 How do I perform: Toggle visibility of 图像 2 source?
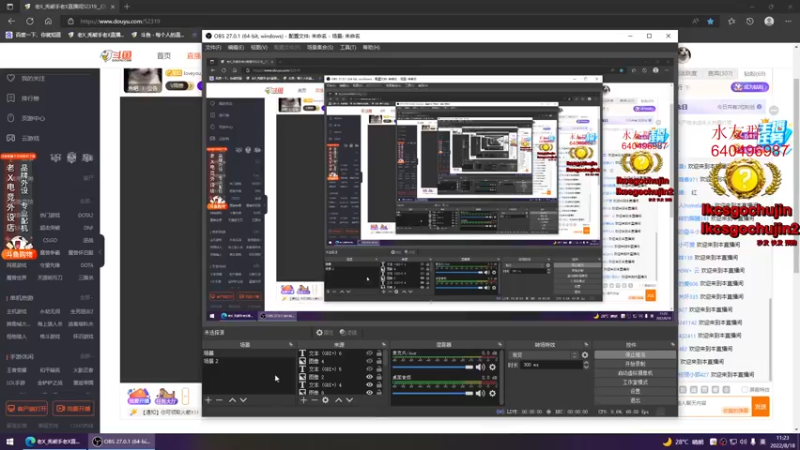tap(369, 377)
